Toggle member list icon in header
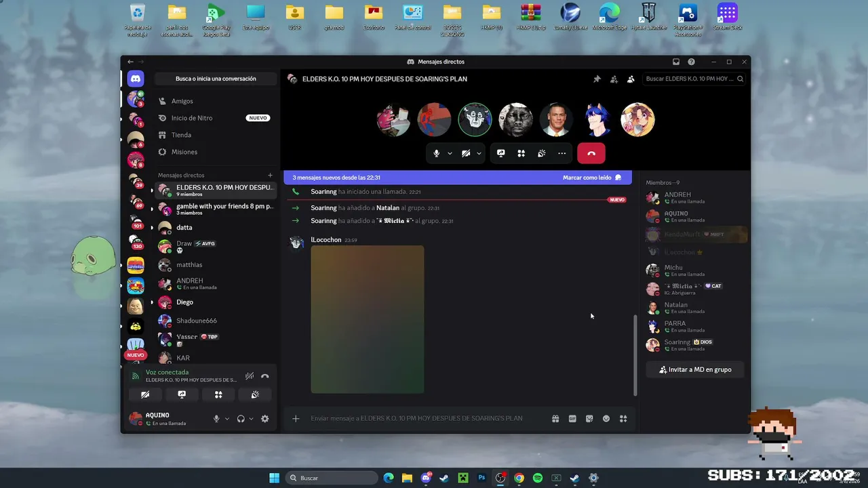Screen dimensions: 868x488 pyautogui.click(x=631, y=79)
